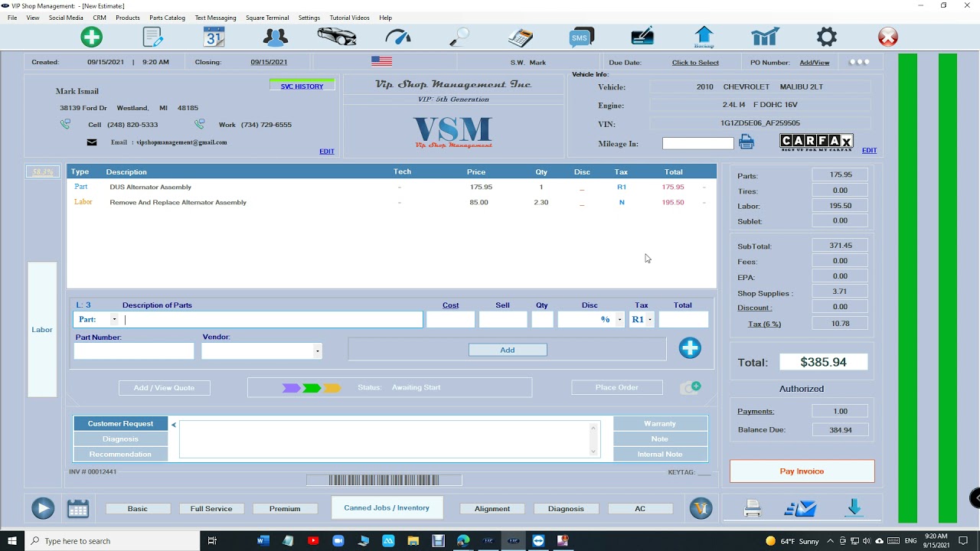The image size is (980, 551).
Task: Click the Add button
Action: (x=508, y=350)
